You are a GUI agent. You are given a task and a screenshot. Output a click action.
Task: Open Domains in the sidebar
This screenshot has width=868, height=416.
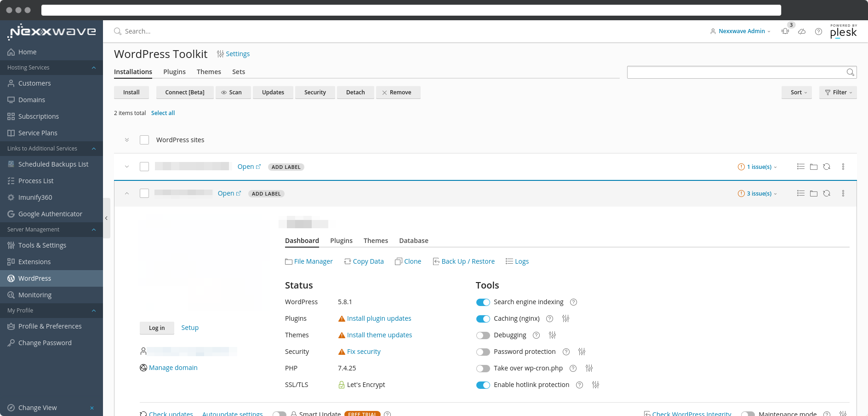click(51, 100)
